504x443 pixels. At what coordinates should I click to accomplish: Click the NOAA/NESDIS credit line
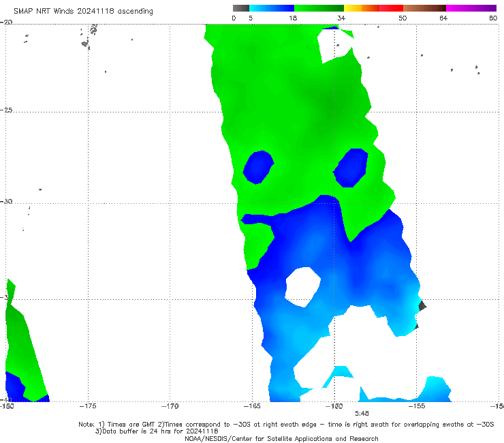[x=281, y=438]
